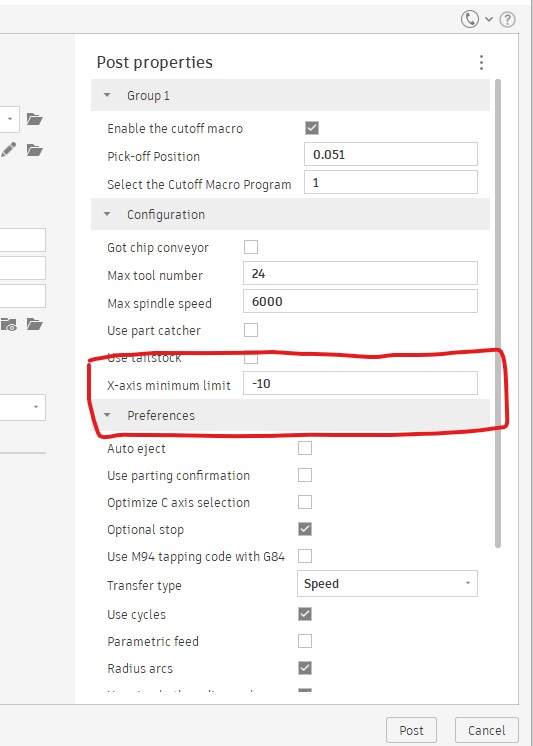
Task: Click the 'X-axis minimum limit' label
Action: [169, 385]
